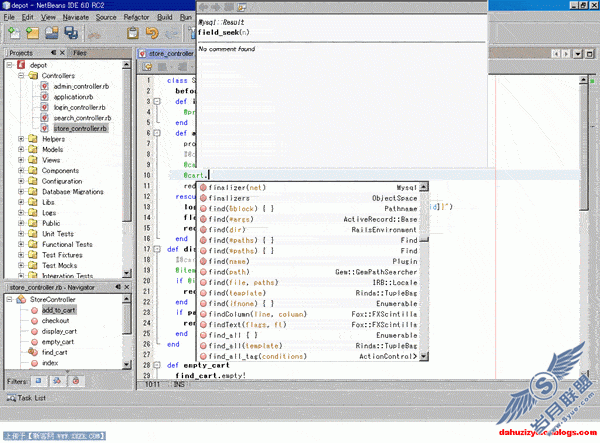
Task: Open the Task List icon
Action: pyautogui.click(x=11, y=398)
